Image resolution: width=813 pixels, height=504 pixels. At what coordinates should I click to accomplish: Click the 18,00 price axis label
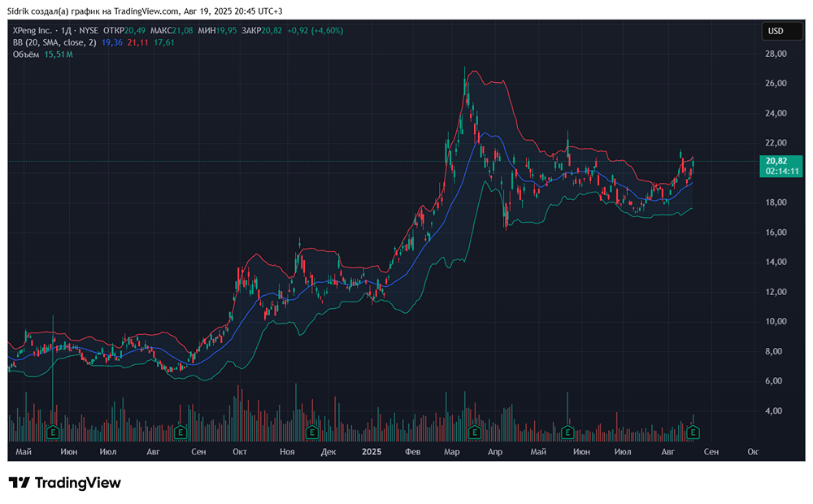click(776, 202)
